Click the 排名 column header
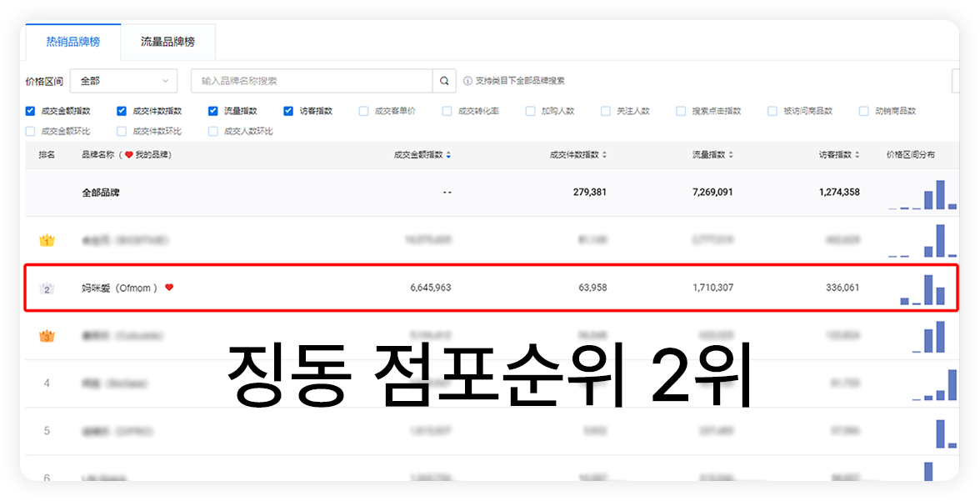This screenshot has width=980, height=501. point(47,155)
